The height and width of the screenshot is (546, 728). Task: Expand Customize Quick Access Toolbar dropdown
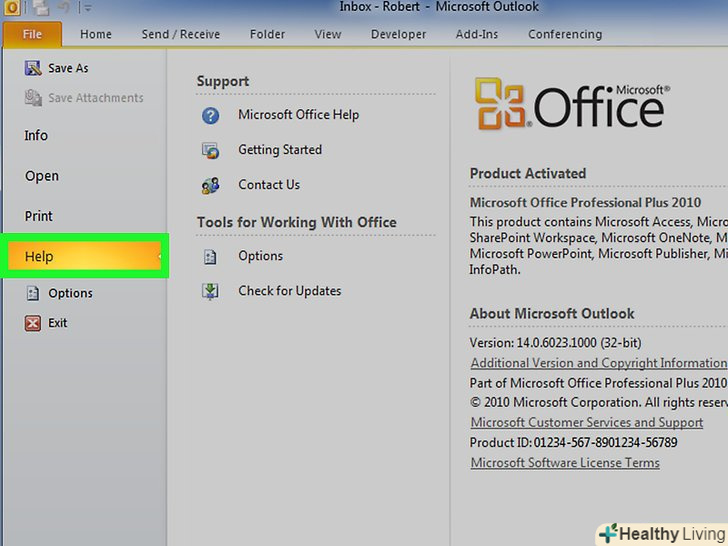(x=88, y=8)
